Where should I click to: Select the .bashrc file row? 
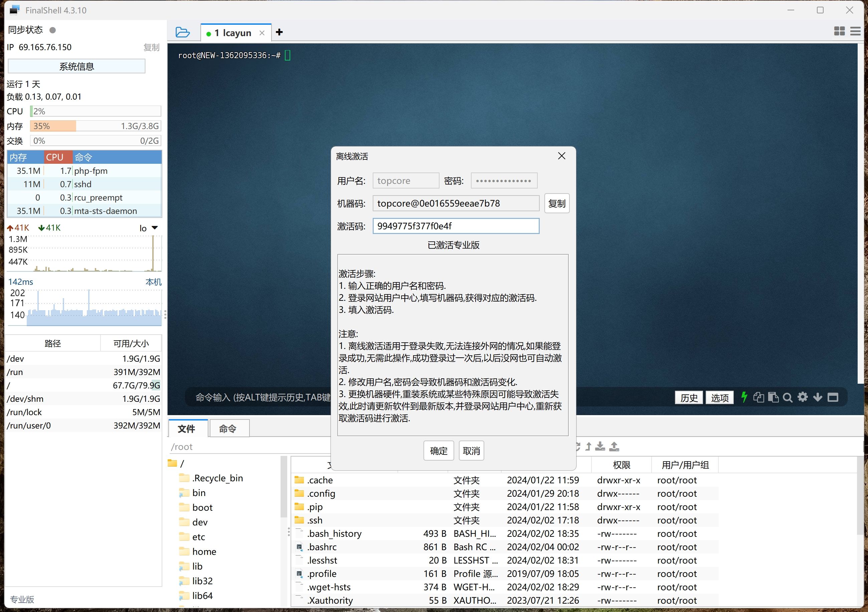[505, 547]
